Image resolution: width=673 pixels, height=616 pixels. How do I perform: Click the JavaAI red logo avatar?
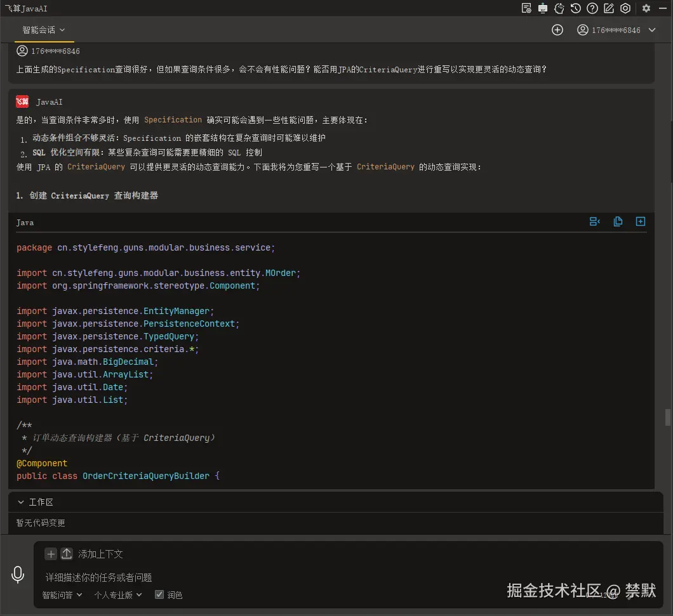22,102
